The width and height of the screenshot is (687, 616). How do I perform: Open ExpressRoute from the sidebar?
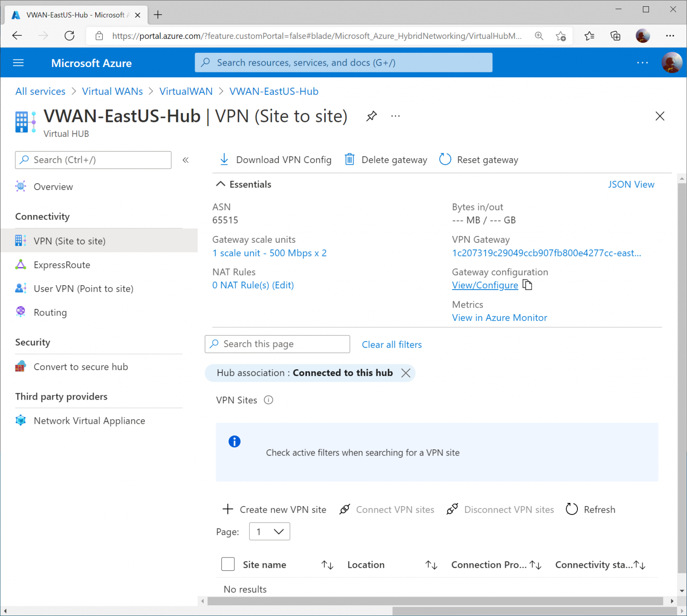(62, 265)
